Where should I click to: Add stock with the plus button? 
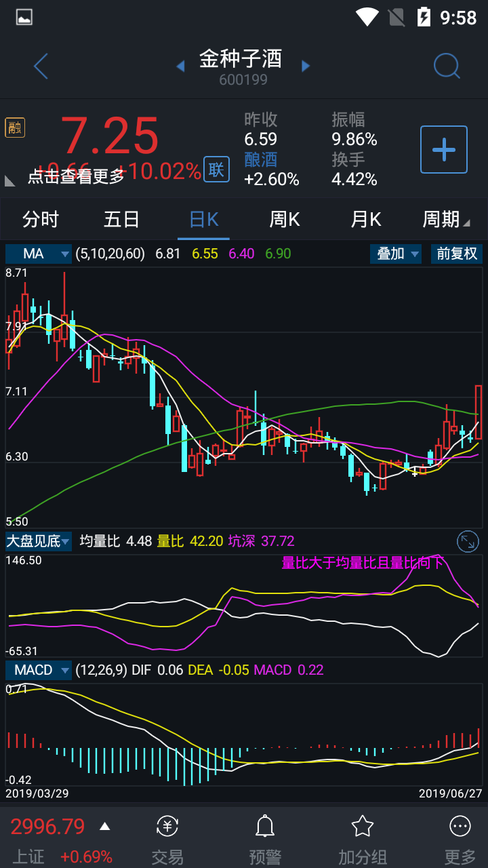point(444,149)
